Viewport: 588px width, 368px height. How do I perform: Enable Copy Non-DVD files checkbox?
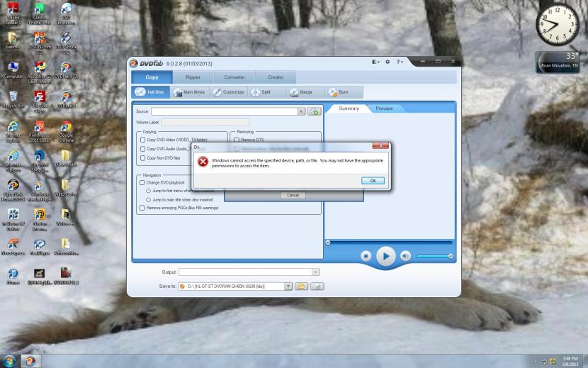coord(142,158)
